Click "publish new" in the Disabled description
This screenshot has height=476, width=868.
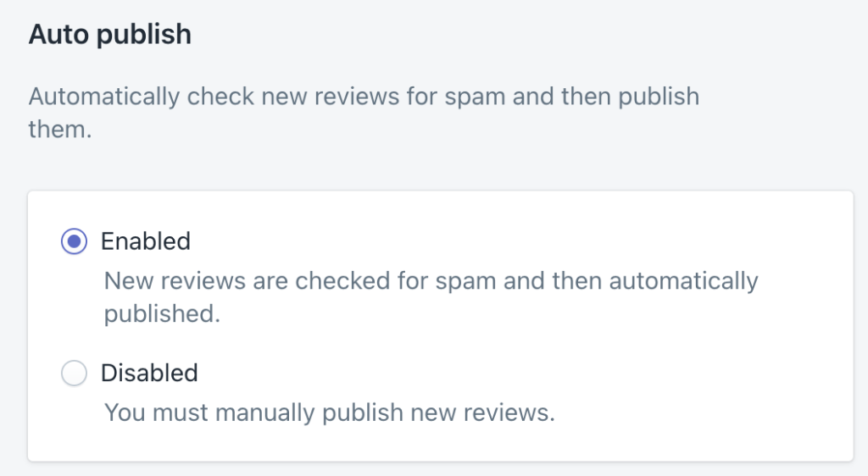pos(383,414)
